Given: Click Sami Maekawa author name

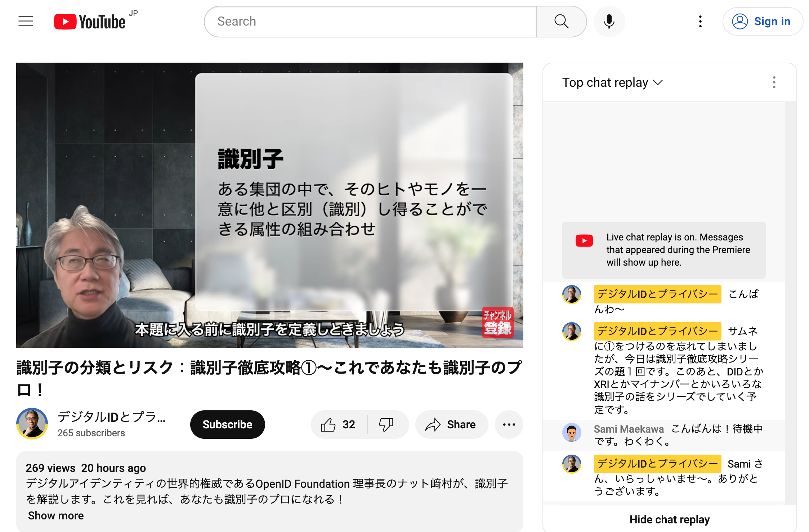Looking at the screenshot, I should coord(629,429).
